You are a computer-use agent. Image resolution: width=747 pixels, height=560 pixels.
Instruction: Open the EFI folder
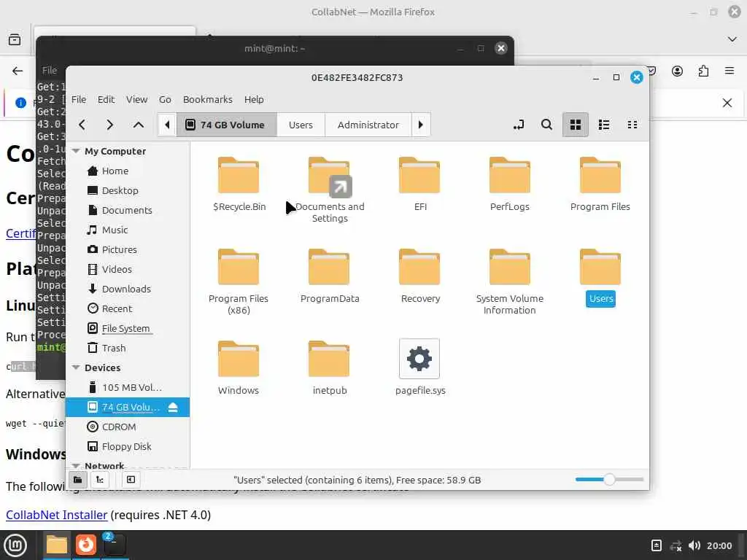419,184
